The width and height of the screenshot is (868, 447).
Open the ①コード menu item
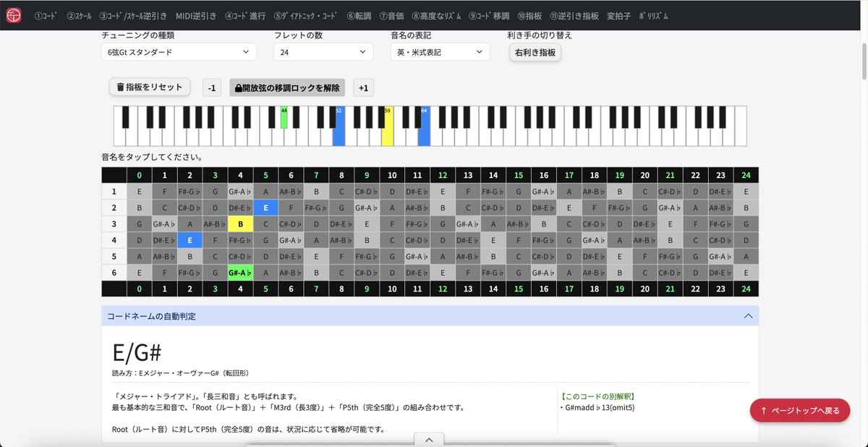pyautogui.click(x=46, y=15)
